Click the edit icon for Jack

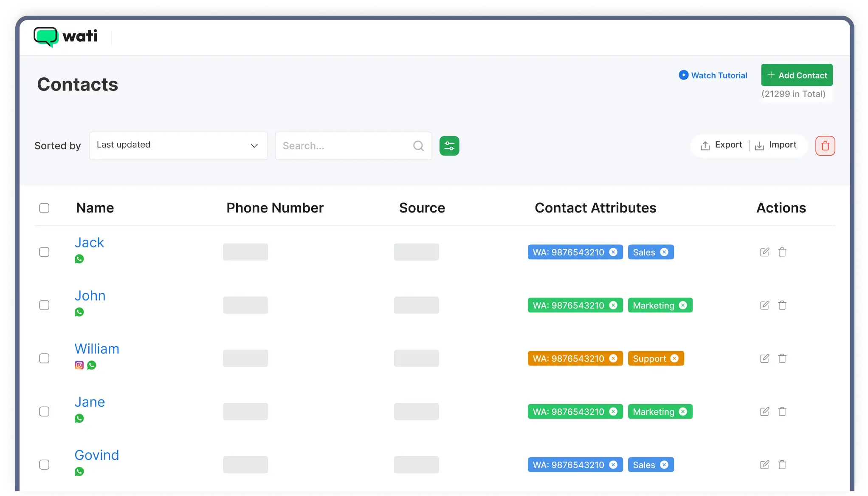(x=764, y=252)
